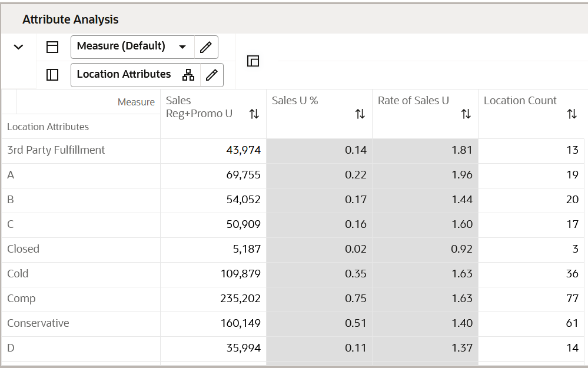The width and height of the screenshot is (588, 371).
Task: Open the hierarchy selector beside Location Attributes
Action: (187, 75)
